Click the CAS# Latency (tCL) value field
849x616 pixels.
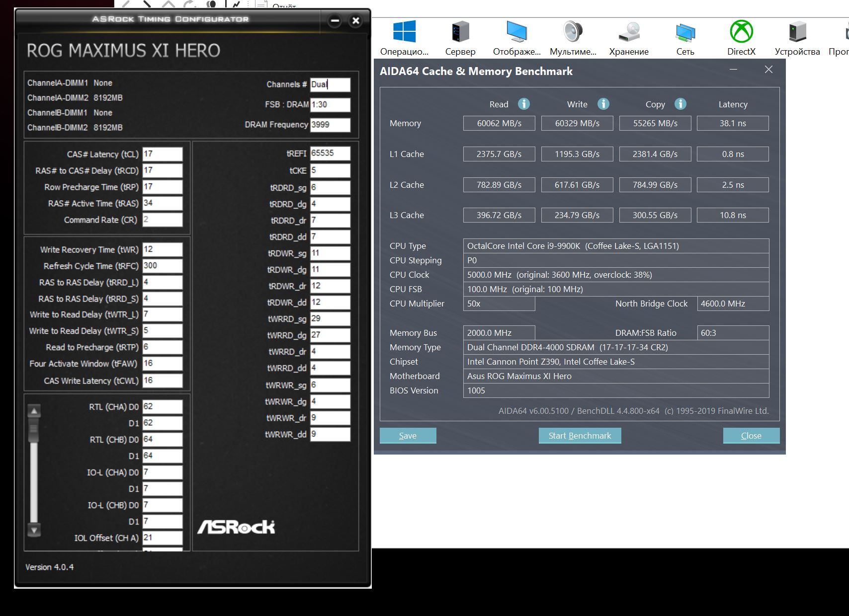tap(163, 154)
